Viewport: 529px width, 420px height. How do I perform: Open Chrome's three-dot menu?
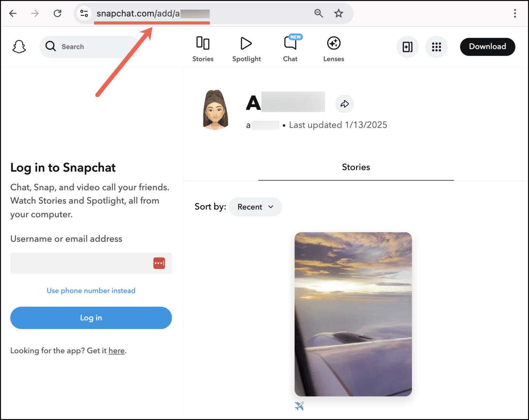[x=515, y=13]
